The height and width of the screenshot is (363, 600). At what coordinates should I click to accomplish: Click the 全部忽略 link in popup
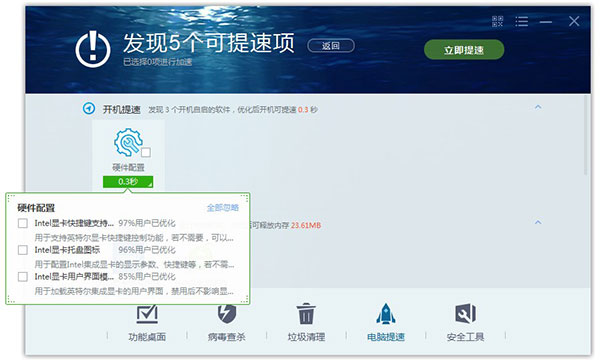223,208
